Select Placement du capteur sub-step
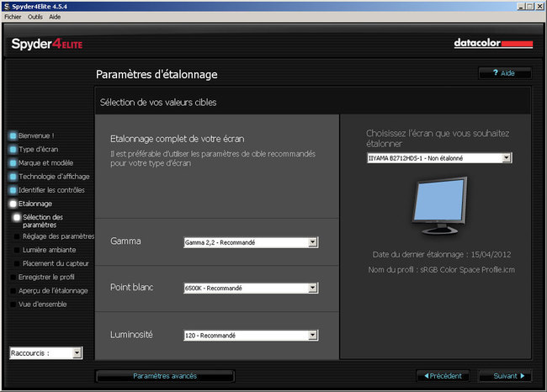 click(56, 263)
